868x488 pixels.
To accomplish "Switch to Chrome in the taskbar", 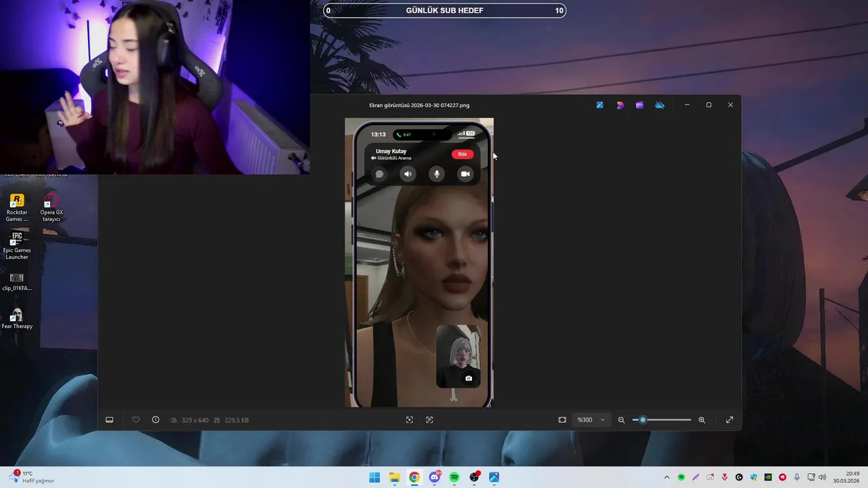I will tap(414, 477).
